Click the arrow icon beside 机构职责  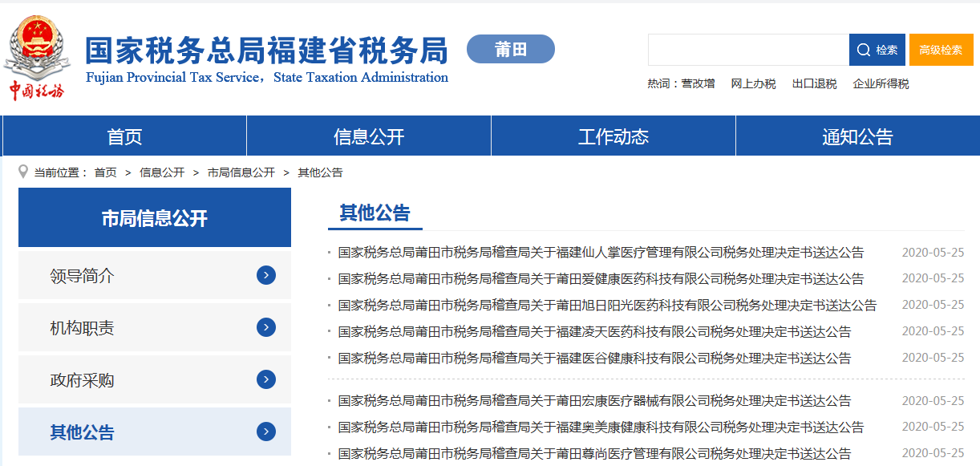[x=266, y=327]
